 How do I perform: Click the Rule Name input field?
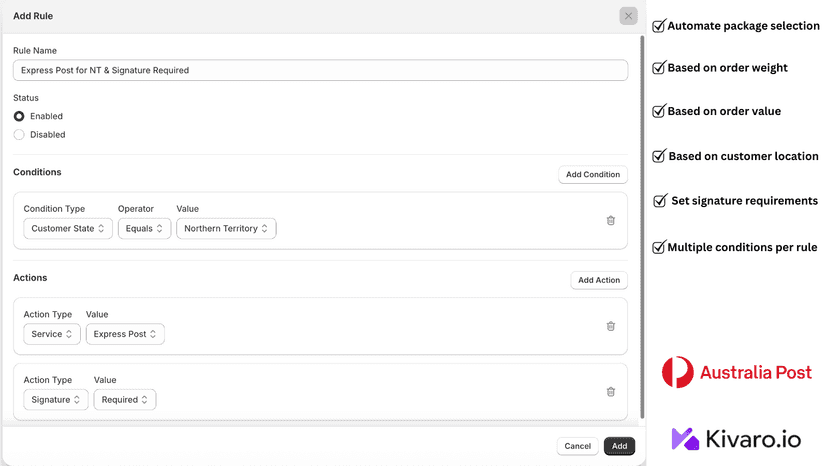pyautogui.click(x=320, y=70)
